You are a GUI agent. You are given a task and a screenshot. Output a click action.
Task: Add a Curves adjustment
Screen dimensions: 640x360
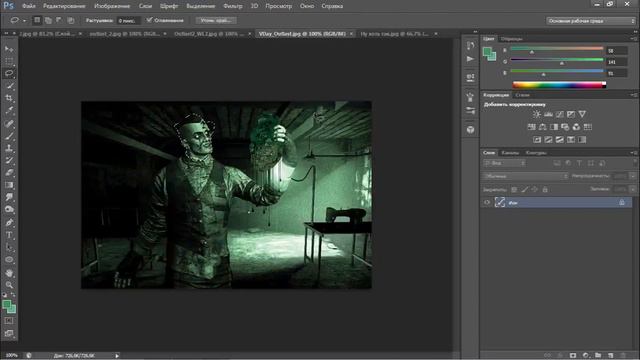[x=560, y=114]
